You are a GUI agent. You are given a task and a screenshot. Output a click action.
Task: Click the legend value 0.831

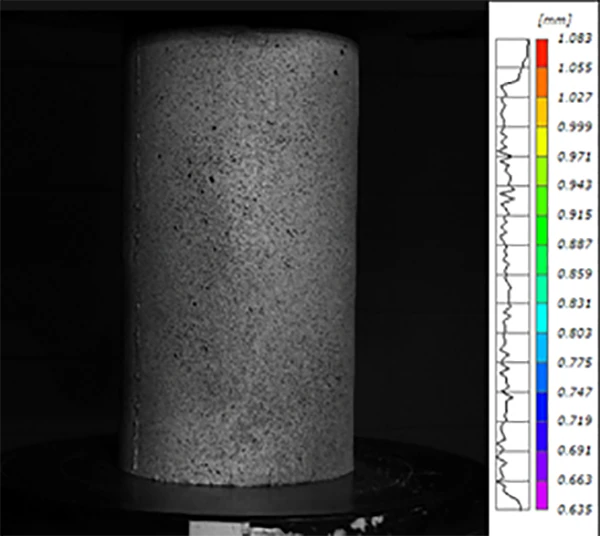pyautogui.click(x=575, y=303)
